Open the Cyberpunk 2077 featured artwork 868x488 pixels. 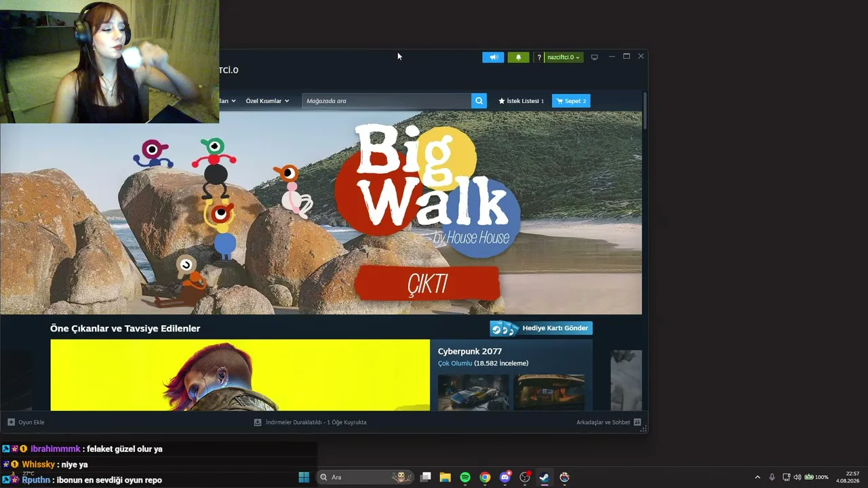tap(240, 375)
